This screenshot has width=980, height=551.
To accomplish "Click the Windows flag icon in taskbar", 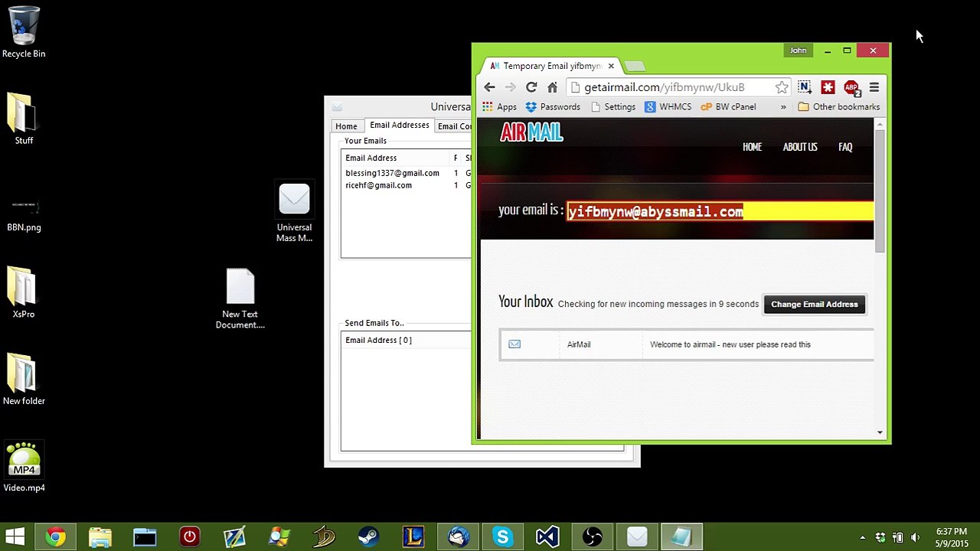I will click(279, 537).
